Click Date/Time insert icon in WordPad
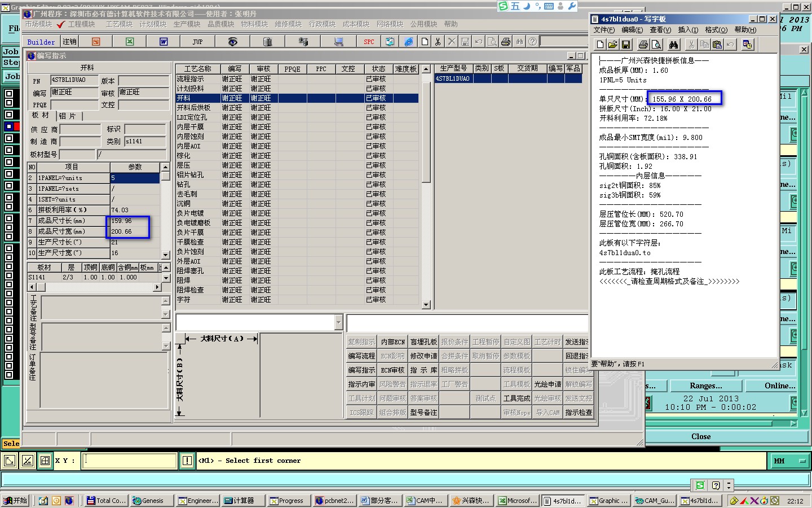Screen dimensions: 812x508 point(748,45)
